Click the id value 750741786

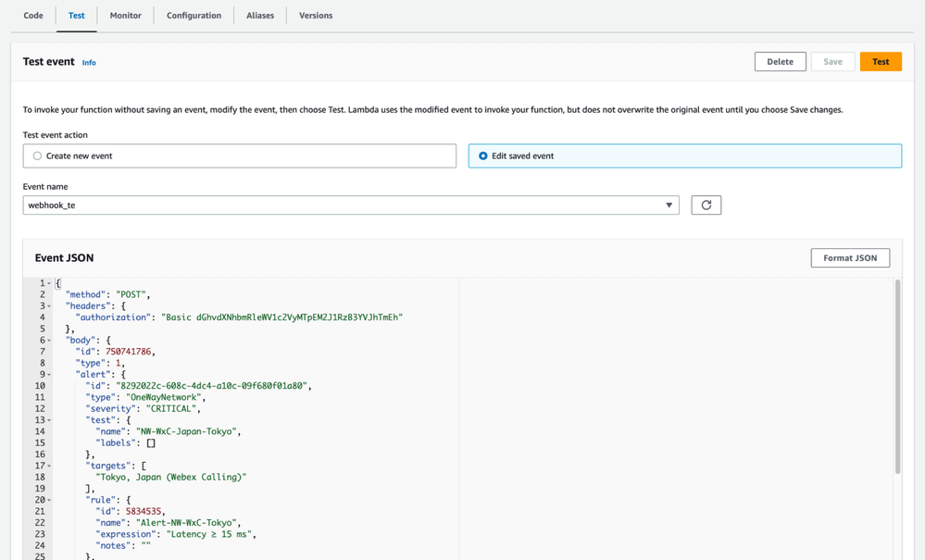pos(130,352)
